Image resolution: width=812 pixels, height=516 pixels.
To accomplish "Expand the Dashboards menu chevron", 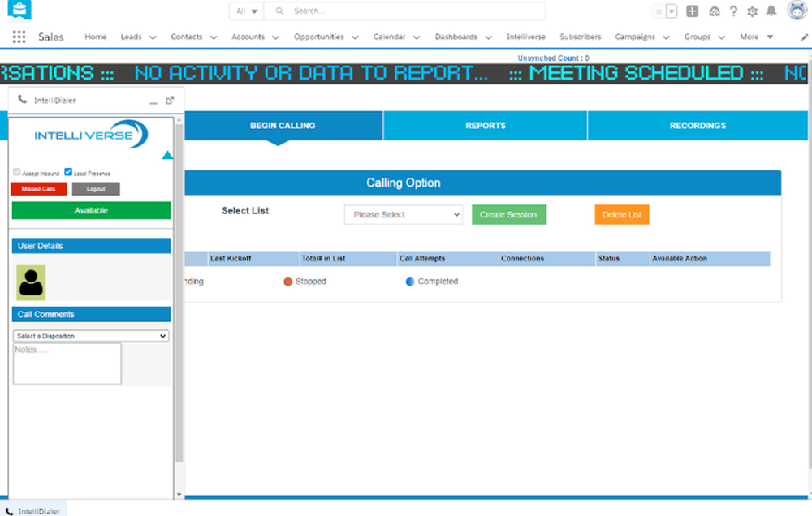I will pos(488,37).
